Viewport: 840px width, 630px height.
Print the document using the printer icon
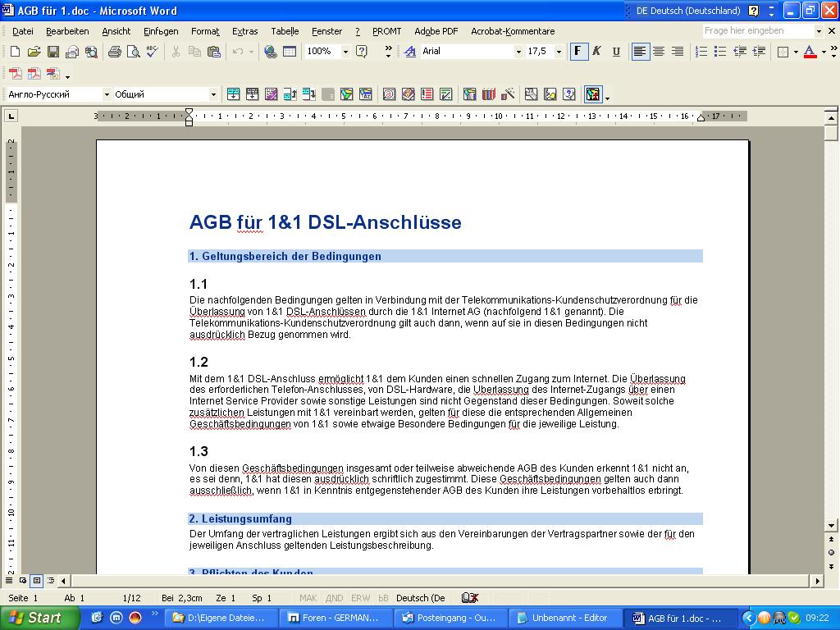pyautogui.click(x=115, y=52)
